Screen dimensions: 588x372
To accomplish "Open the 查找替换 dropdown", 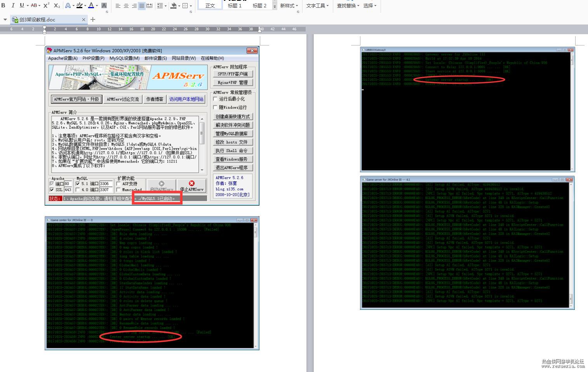I will click(348, 6).
